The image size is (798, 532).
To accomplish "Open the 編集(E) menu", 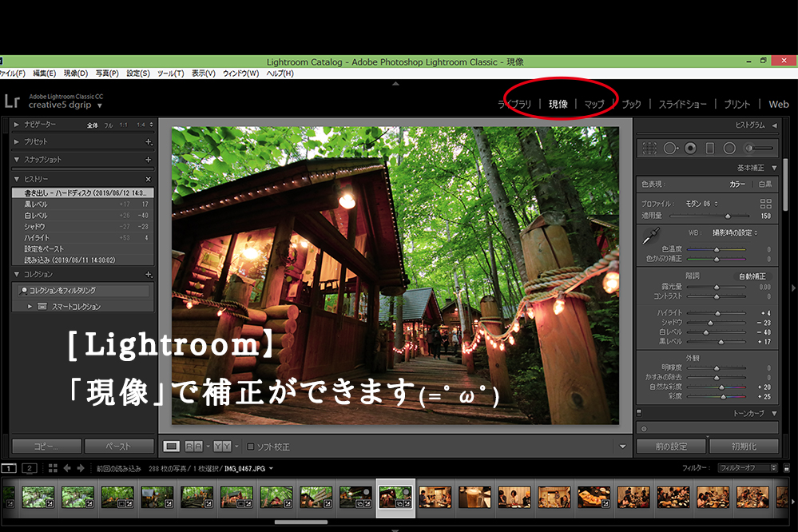I will click(44, 73).
